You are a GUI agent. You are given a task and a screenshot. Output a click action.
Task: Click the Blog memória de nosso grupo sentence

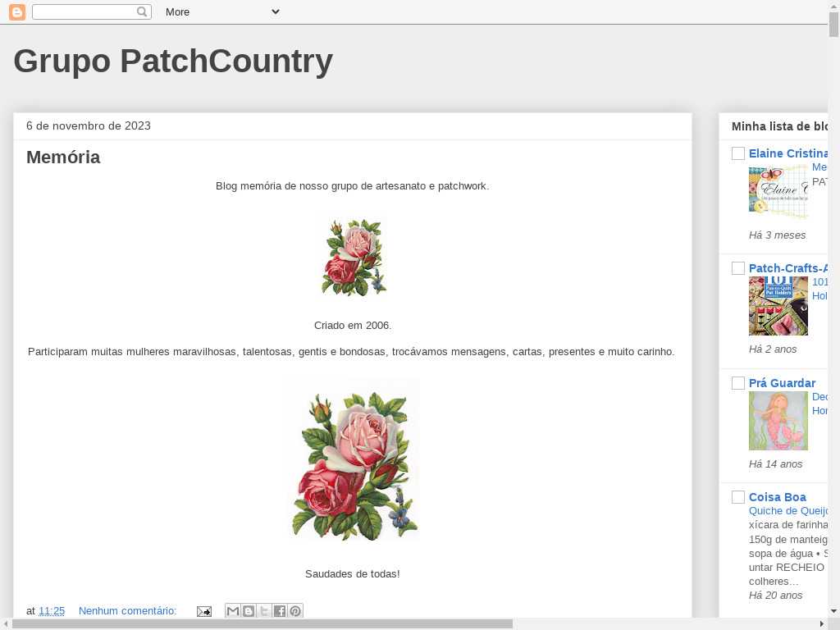coord(353,186)
